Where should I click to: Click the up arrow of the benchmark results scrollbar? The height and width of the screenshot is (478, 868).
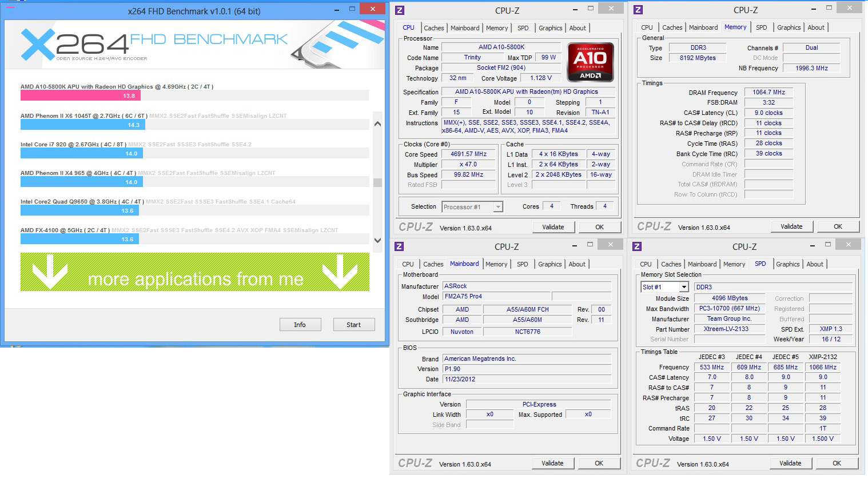point(377,124)
